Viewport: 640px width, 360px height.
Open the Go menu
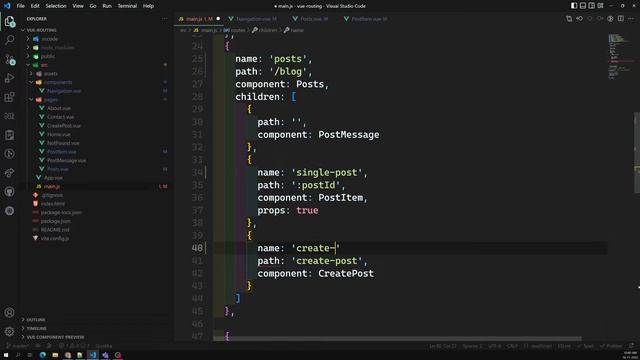point(93,6)
